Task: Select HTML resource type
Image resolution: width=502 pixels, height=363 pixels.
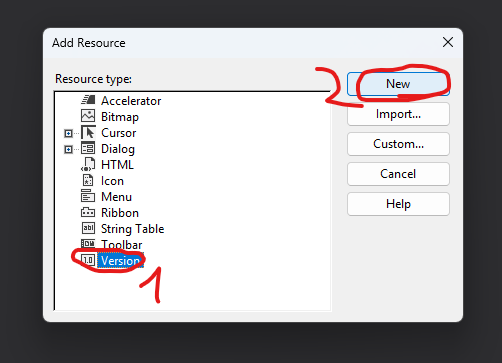Action: 117,165
